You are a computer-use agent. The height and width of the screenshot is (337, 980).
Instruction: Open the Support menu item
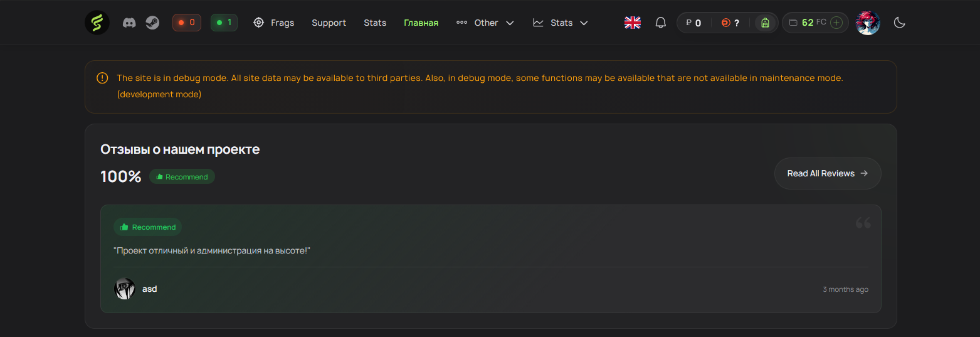pos(329,23)
